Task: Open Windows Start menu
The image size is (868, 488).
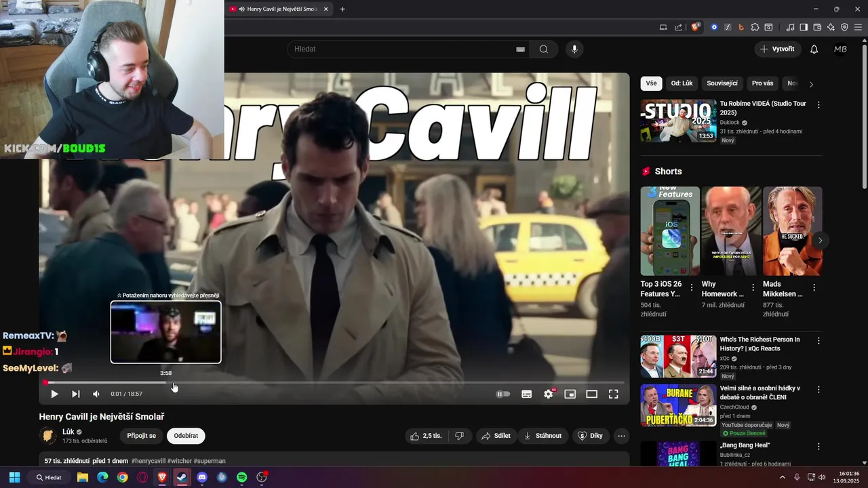Action: click(x=14, y=477)
